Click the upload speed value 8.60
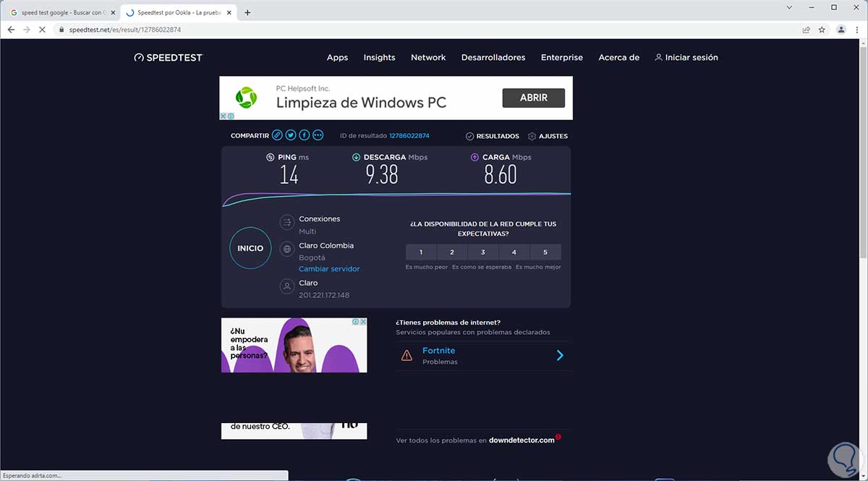The width and height of the screenshot is (868, 481). [x=501, y=174]
